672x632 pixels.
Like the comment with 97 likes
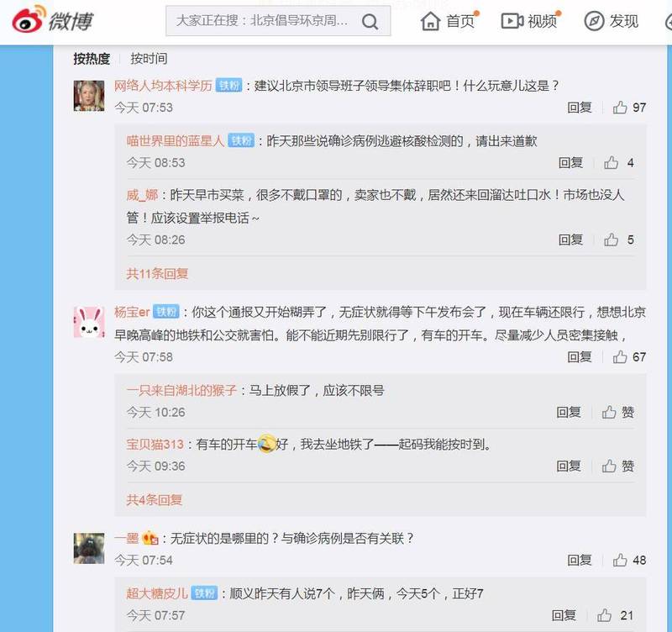pos(620,108)
